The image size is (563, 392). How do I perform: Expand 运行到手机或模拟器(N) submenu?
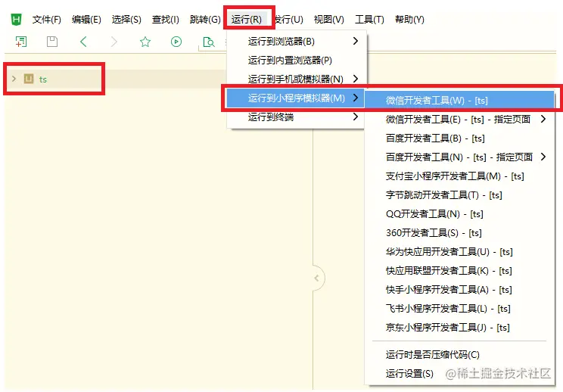point(297,79)
